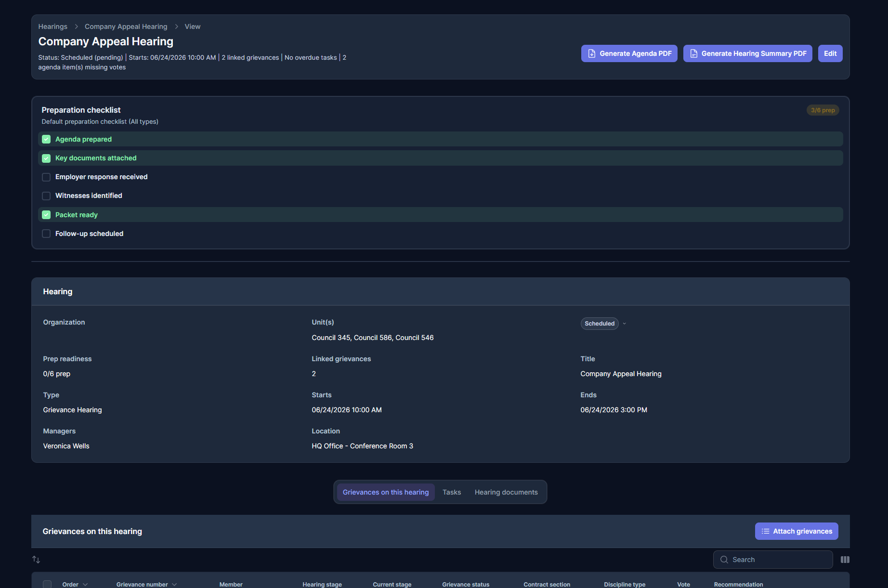Click the Generate Agenda PDF button
888x588 pixels.
point(629,53)
